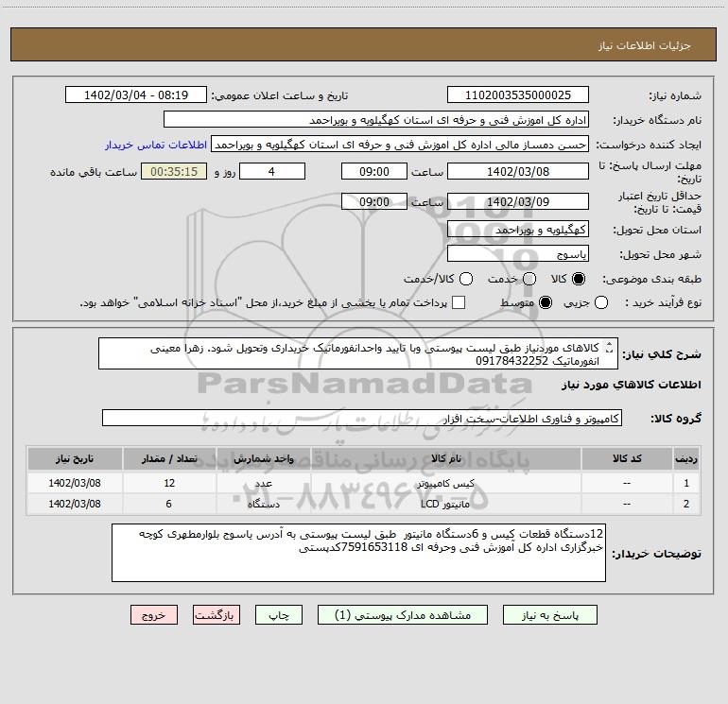Click the ردیف column header

(x=686, y=458)
